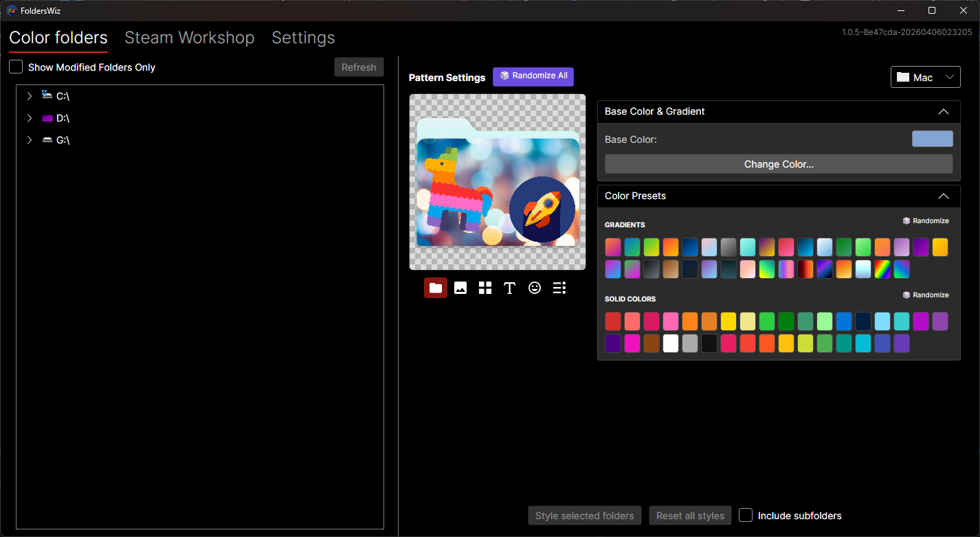Screen dimensions: 980x537
Task: Switch to the Steam Workshop tab
Action: pyautogui.click(x=190, y=38)
